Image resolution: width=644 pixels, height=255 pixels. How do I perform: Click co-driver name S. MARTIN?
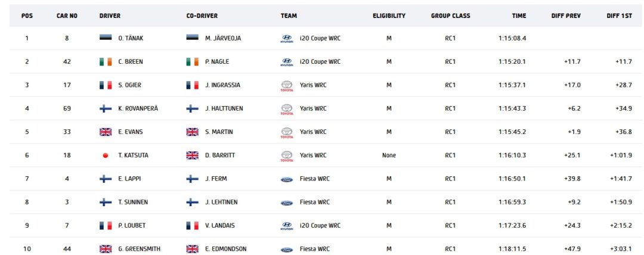coord(218,132)
